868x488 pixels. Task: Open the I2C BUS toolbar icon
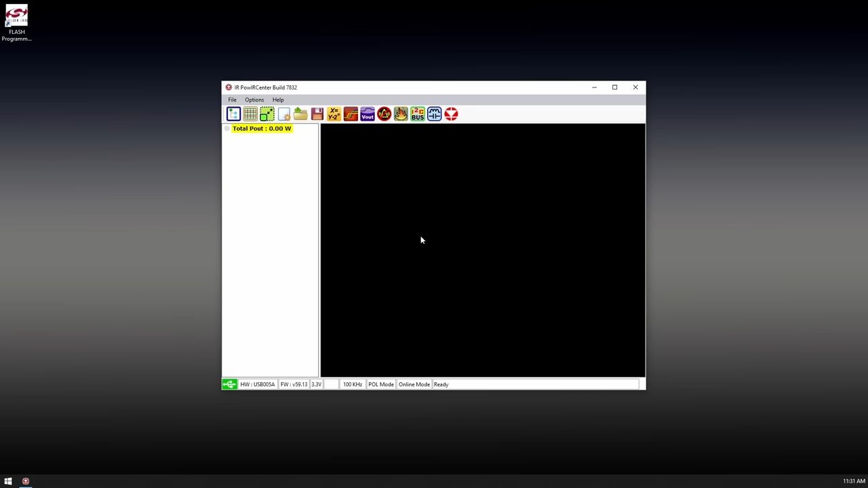coord(418,114)
